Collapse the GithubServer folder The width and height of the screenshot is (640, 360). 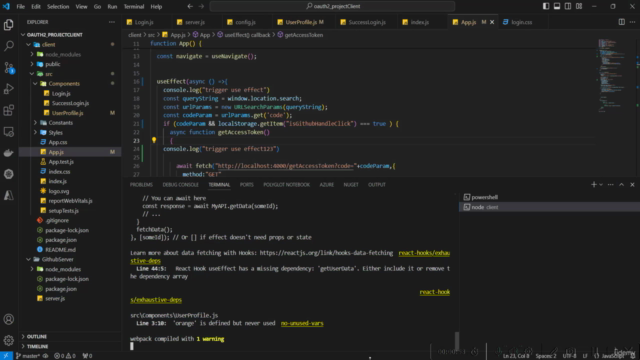28,259
